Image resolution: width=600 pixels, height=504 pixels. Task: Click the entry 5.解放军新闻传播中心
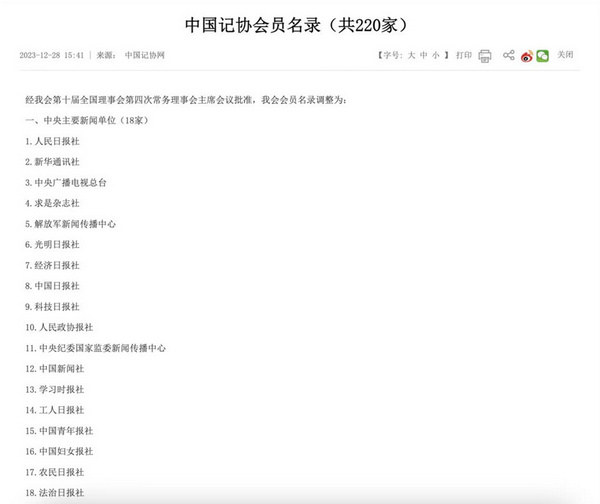pos(70,224)
